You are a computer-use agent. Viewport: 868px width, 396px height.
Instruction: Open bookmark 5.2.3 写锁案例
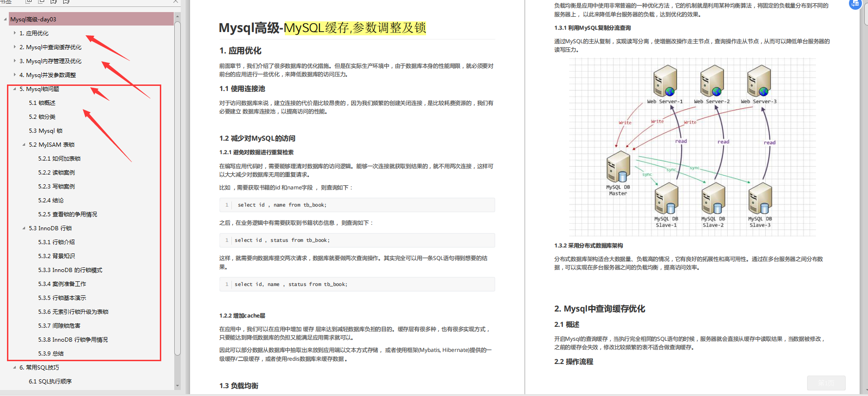(56, 186)
